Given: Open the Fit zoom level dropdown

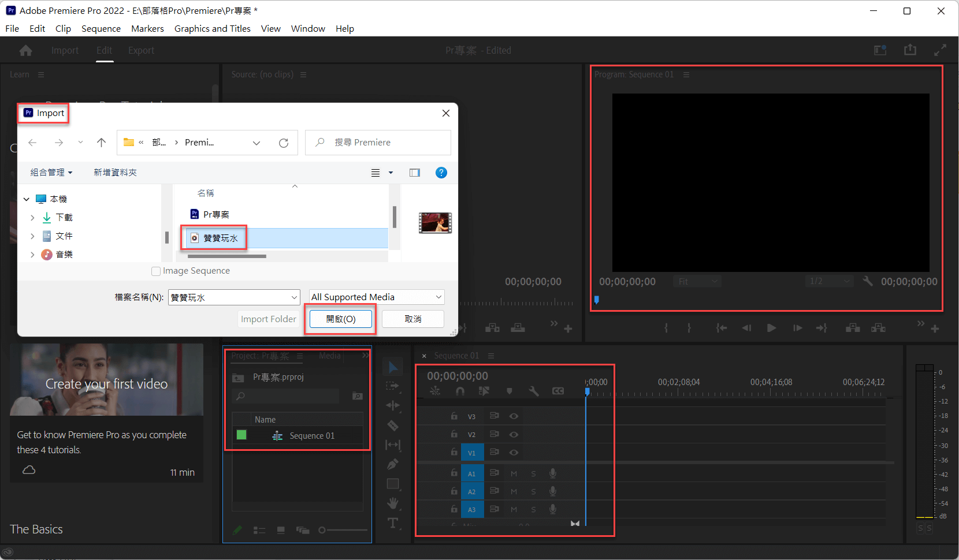Looking at the screenshot, I should click(697, 281).
